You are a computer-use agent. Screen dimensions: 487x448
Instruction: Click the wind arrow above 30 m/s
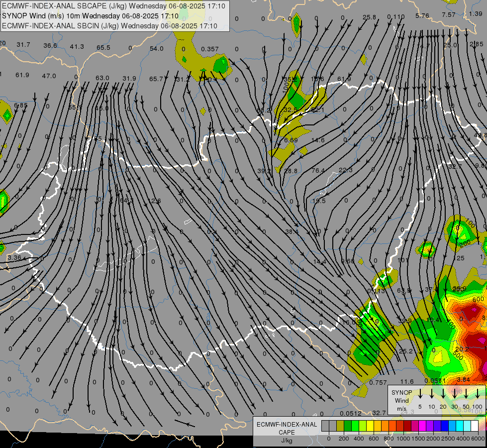pyautogui.click(x=455, y=394)
